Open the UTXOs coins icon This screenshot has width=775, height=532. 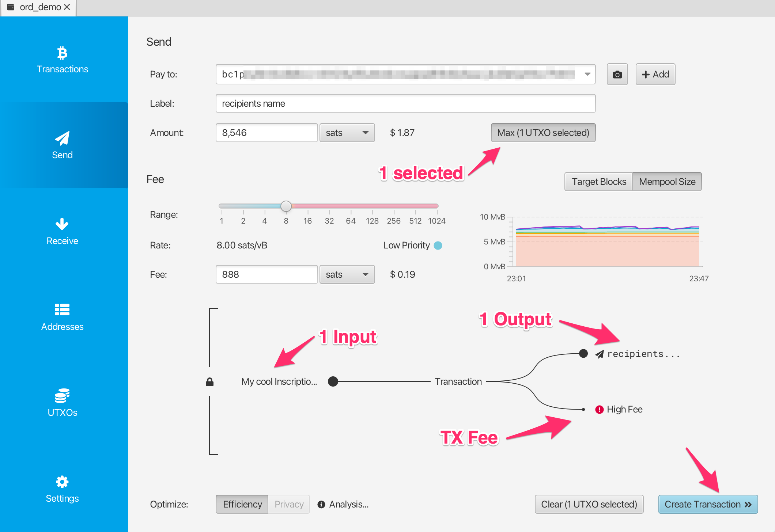(x=62, y=395)
